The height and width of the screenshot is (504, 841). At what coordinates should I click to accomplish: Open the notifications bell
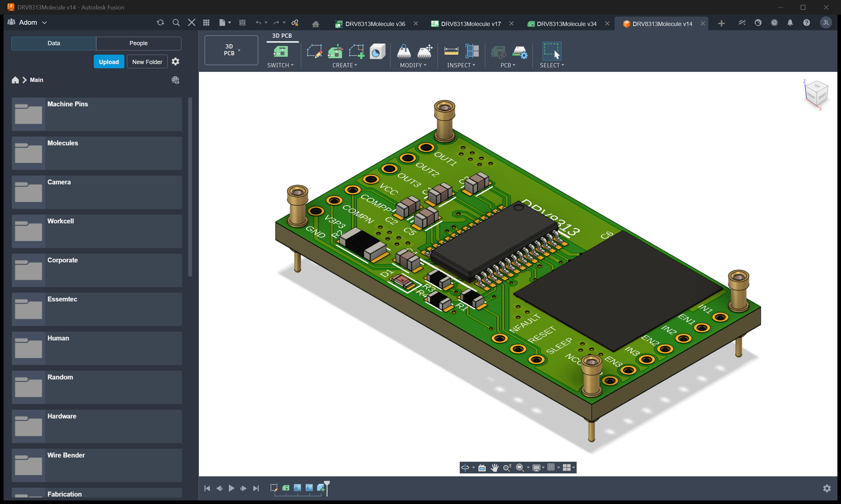(790, 23)
